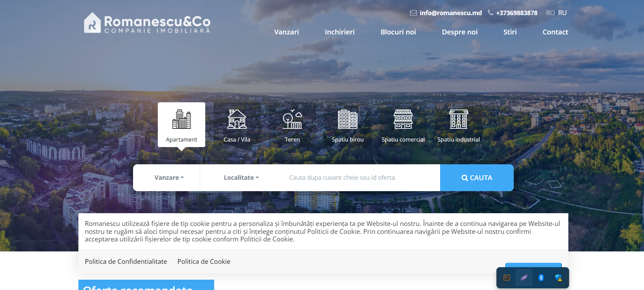This screenshot has height=290, width=644.
Task: Switch site language to RO
Action: [x=550, y=13]
